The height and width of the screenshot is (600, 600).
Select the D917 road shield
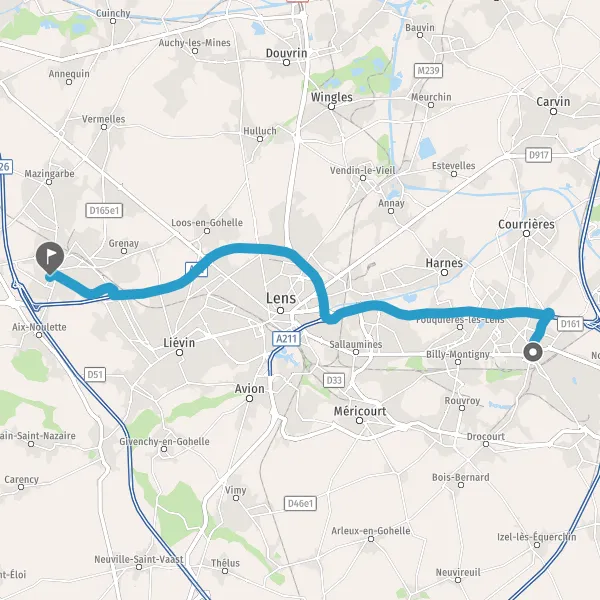(x=538, y=155)
